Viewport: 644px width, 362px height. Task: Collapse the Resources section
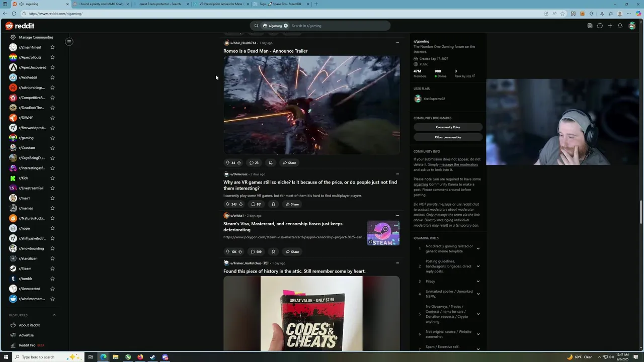pos(54,315)
